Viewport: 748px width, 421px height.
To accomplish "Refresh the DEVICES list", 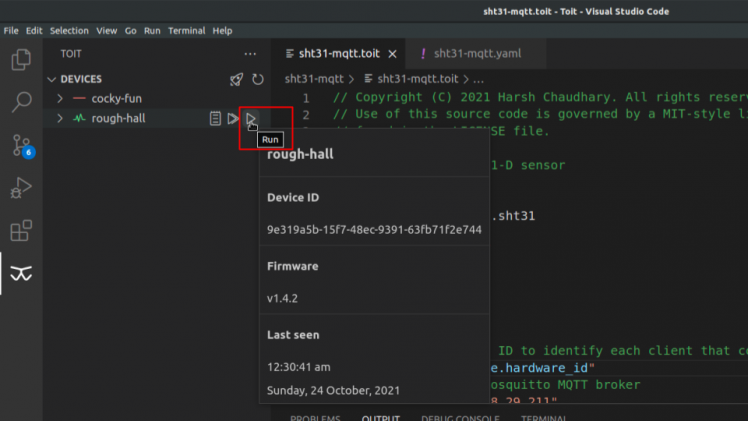I will pyautogui.click(x=258, y=79).
